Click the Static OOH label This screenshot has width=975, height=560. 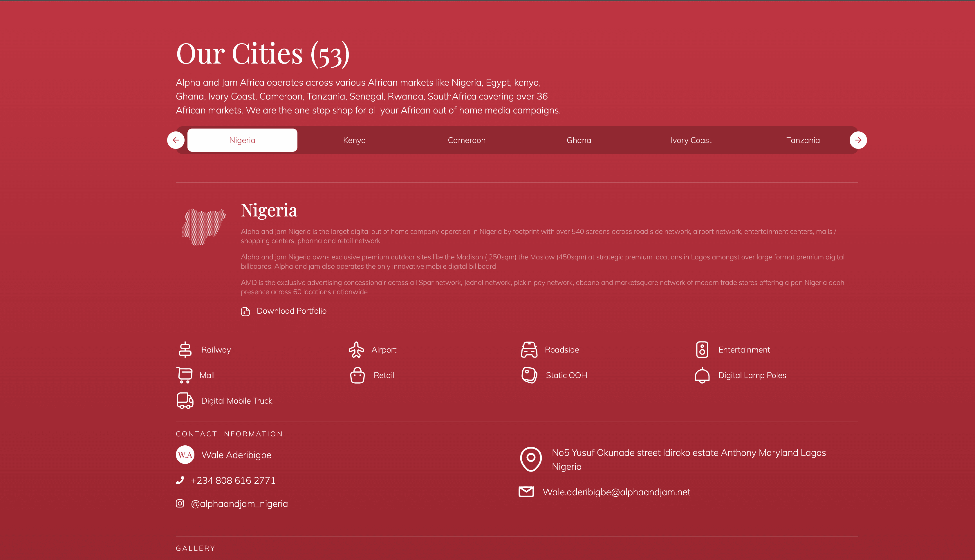566,375
